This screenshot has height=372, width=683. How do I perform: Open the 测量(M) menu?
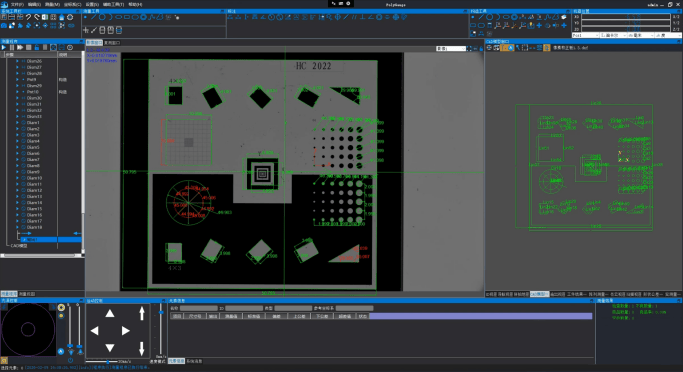tap(52, 4)
